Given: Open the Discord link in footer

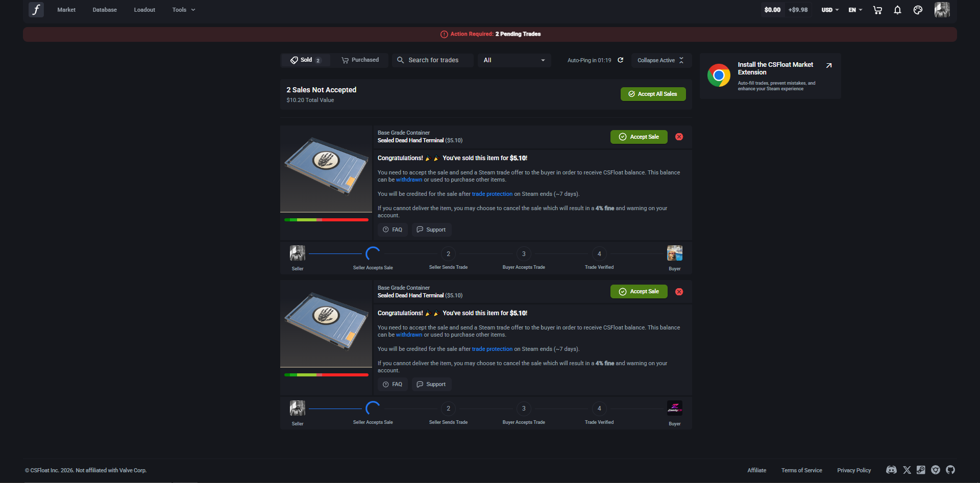Looking at the screenshot, I should (x=891, y=470).
